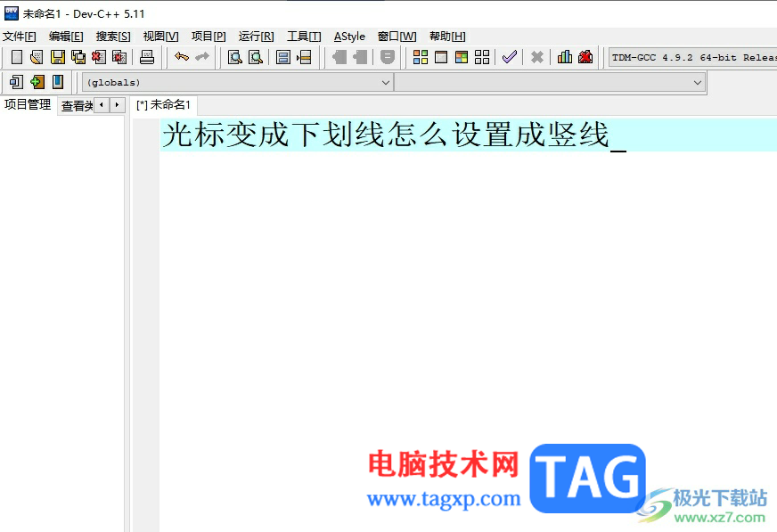The image size is (777, 532).
Task: Close current file icon
Action: tap(99, 57)
